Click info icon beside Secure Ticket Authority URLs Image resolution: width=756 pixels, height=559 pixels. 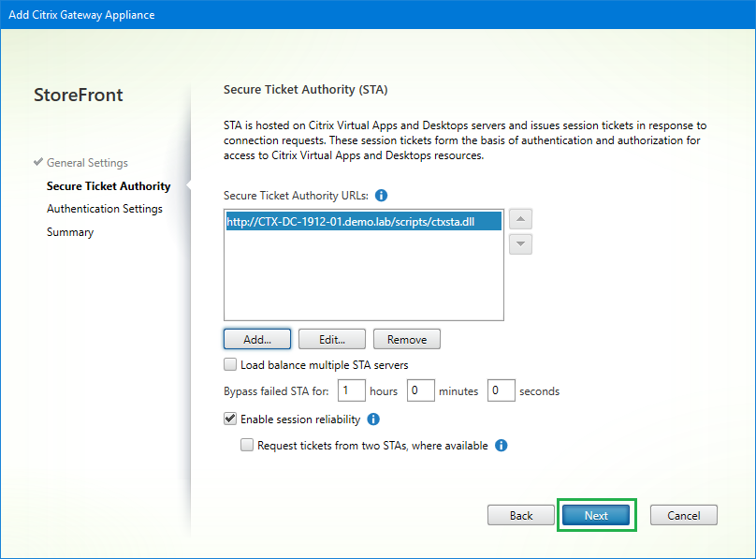pos(381,196)
